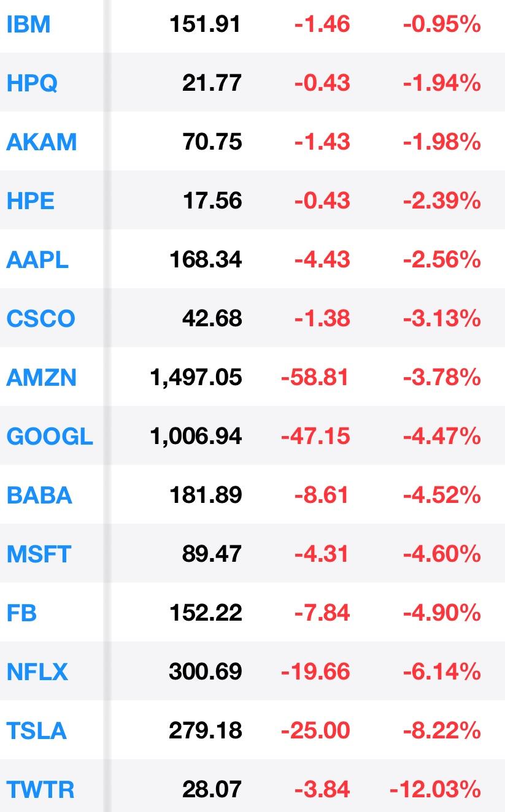Viewport: 505px width, 812px height.
Task: Open the AMZN ticker link
Action: point(41,378)
